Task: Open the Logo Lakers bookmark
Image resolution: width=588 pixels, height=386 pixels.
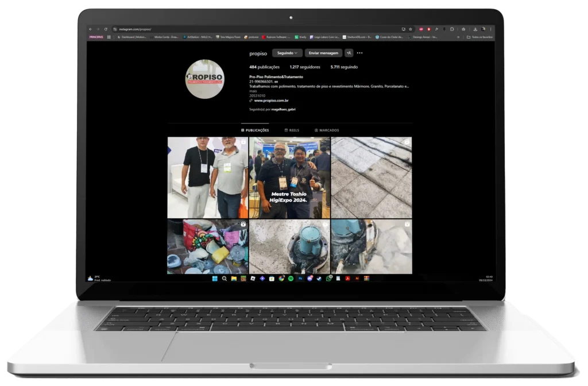Action: [324, 37]
